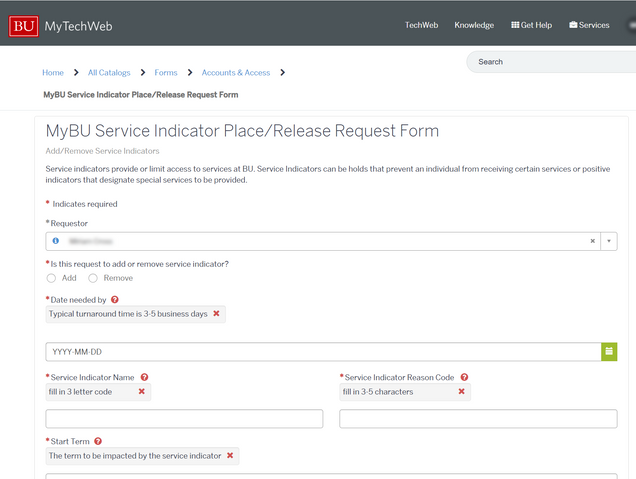The height and width of the screenshot is (479, 636).
Task: Click the BU logo icon
Action: 24,26
